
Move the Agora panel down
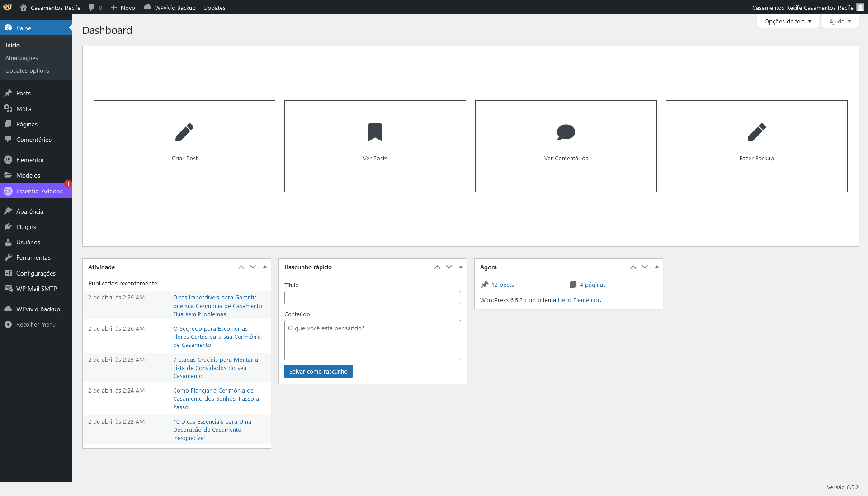coord(645,267)
